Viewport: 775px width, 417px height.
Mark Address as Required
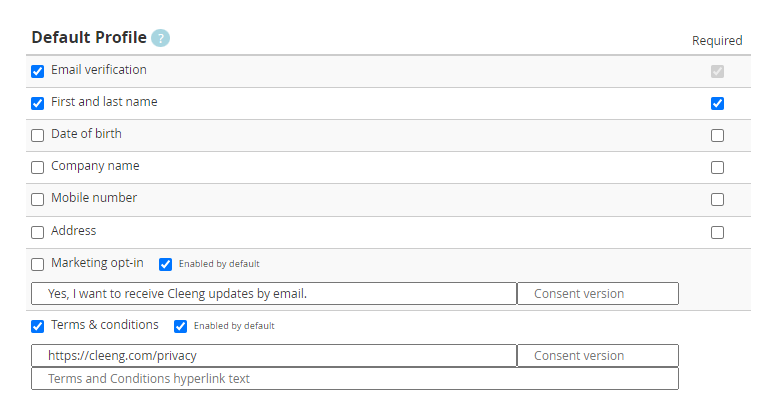pyautogui.click(x=717, y=232)
